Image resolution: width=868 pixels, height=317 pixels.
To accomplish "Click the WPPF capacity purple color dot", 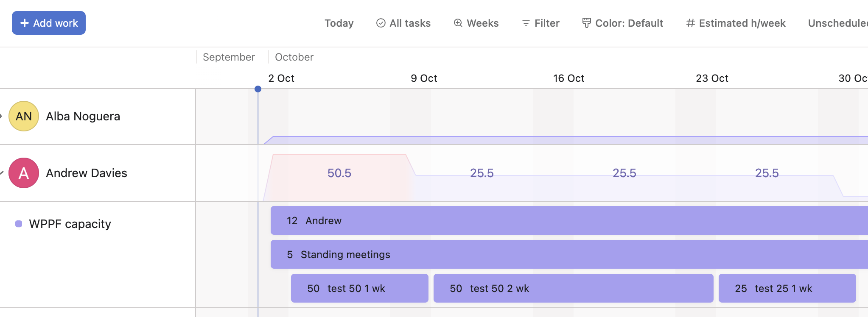I will (19, 224).
